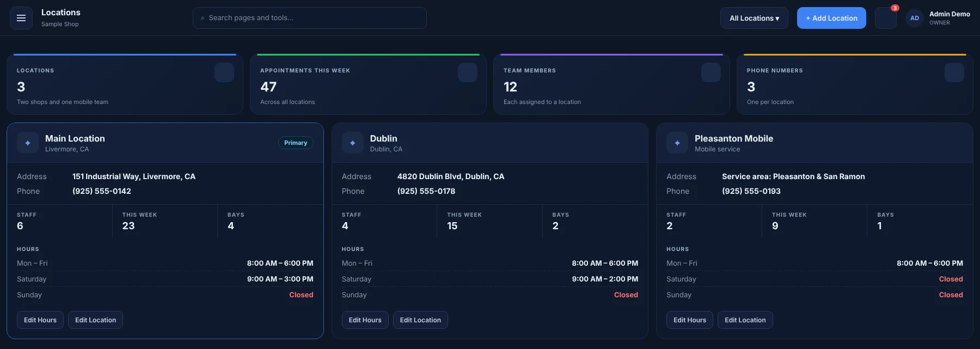
Task: Expand the All Locations dropdown
Action: [x=754, y=18]
